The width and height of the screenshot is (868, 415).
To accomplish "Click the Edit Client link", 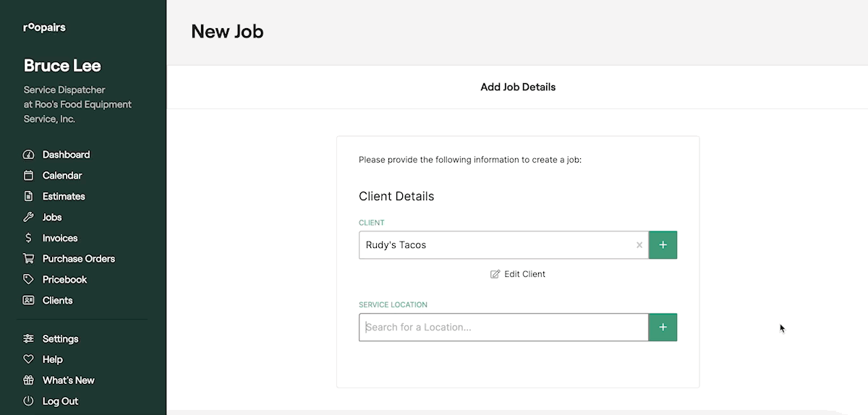I will 518,274.
